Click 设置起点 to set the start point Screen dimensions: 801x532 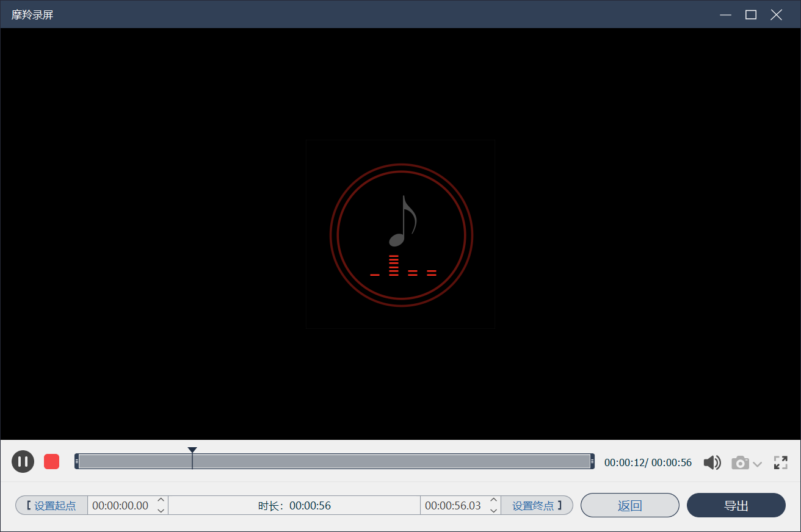pos(52,505)
